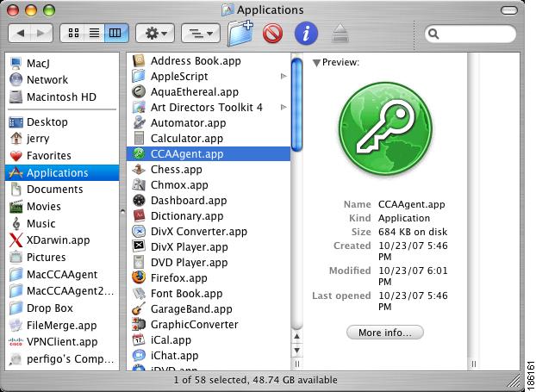Open Movies folder in sidebar
Viewport: 536px width, 392px height.
pyautogui.click(x=63, y=207)
